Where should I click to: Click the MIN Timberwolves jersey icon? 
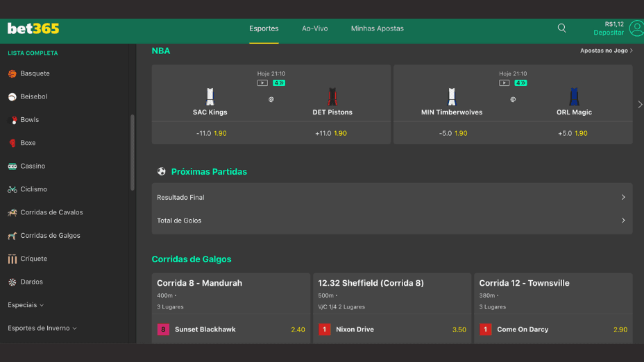pyautogui.click(x=452, y=96)
